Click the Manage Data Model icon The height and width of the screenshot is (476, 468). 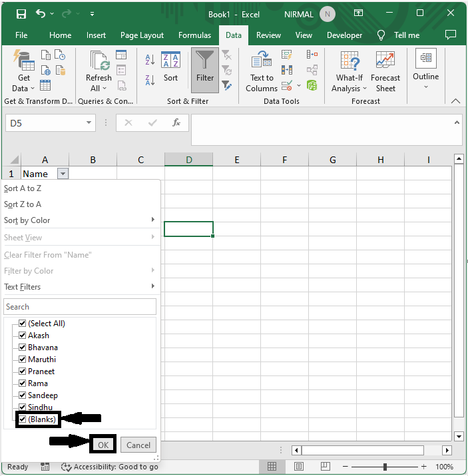[x=312, y=85]
